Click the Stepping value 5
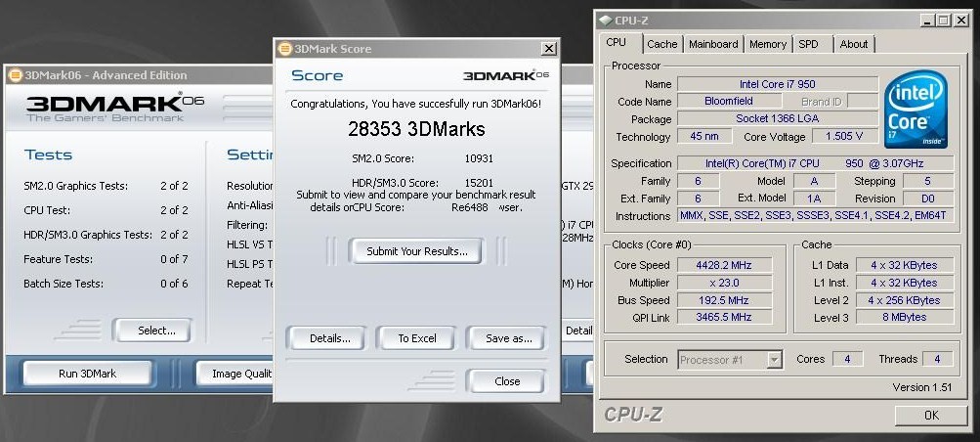980x442 pixels. [x=927, y=181]
